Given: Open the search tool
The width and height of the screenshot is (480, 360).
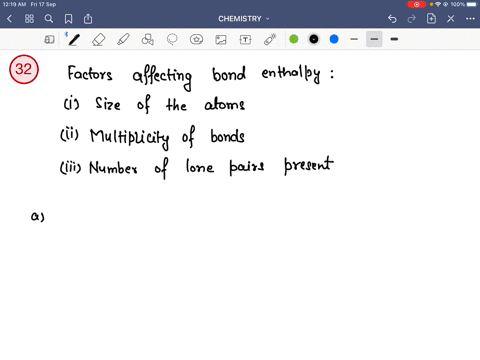Looking at the screenshot, I should coord(49,19).
